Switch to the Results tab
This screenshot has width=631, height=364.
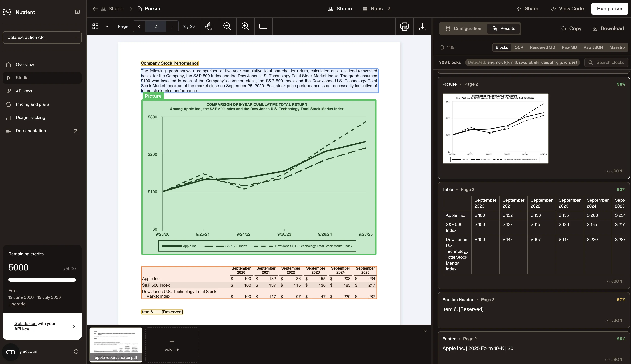coord(503,28)
